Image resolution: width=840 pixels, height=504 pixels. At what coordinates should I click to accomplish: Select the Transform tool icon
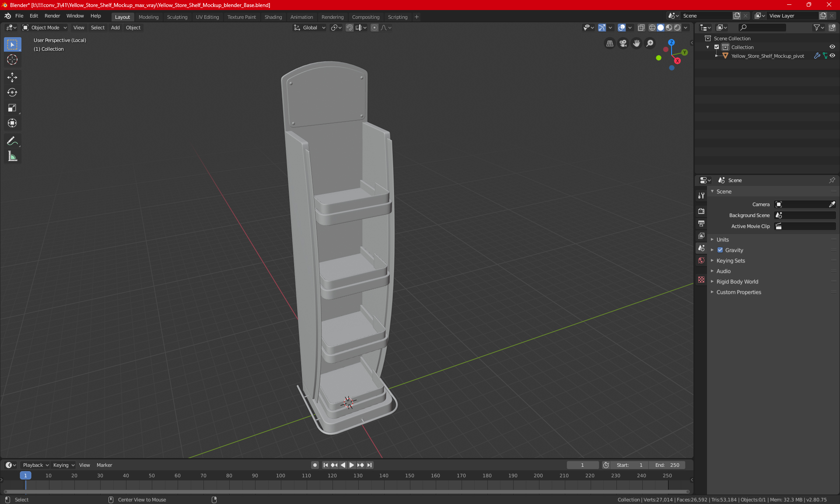pos(12,123)
